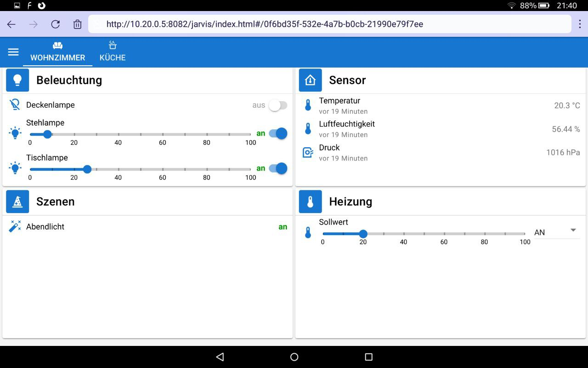Click the Beleuchtung lightbulb card icon
Viewport: 588px width, 368px height.
tap(17, 80)
